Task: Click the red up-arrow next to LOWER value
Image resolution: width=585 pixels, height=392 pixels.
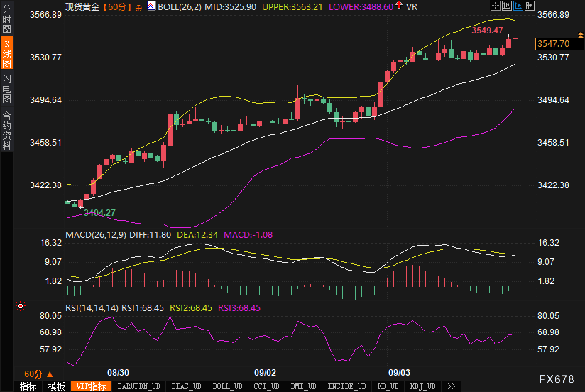Action: [399, 5]
